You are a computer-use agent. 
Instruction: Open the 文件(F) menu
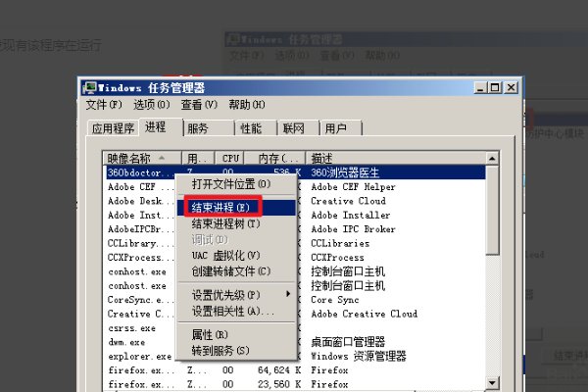tap(104, 105)
